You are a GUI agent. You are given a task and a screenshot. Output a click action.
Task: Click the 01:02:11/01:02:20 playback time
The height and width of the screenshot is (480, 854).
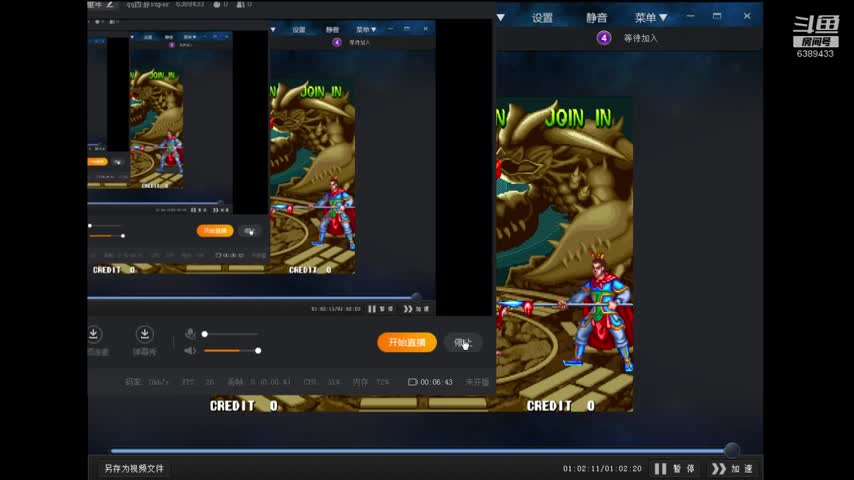(x=602, y=469)
